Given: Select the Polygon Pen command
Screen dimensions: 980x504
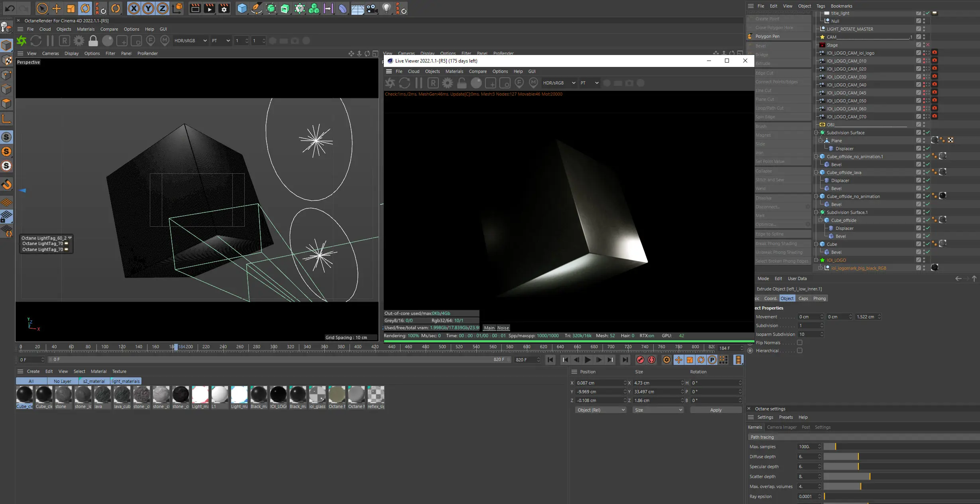Looking at the screenshot, I should (x=767, y=36).
